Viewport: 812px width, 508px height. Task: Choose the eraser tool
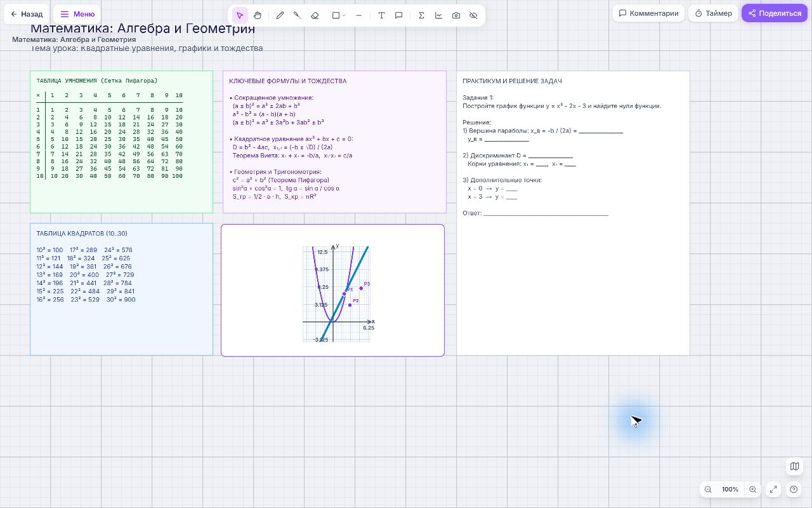coord(315,15)
